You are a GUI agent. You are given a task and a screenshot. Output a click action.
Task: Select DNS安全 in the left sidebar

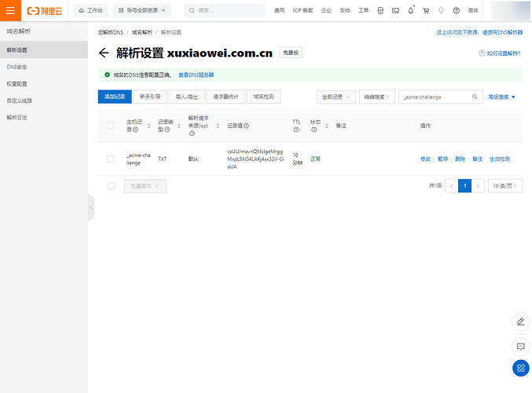pos(17,67)
